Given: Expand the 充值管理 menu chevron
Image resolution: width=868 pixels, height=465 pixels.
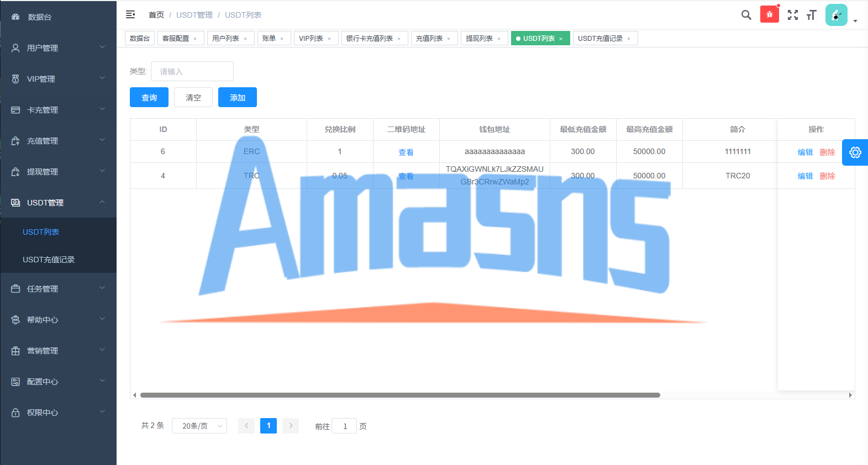Looking at the screenshot, I should click(x=102, y=140).
